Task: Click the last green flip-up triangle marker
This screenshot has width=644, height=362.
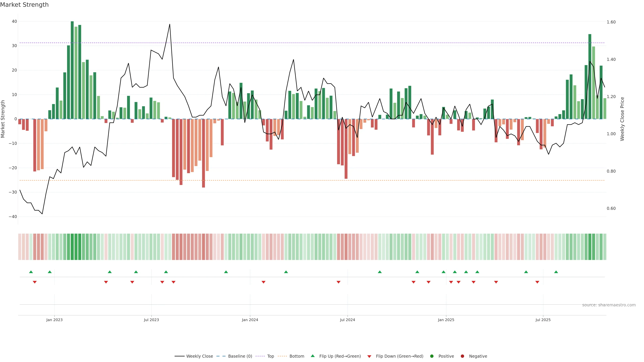Action: pyautogui.click(x=556, y=272)
